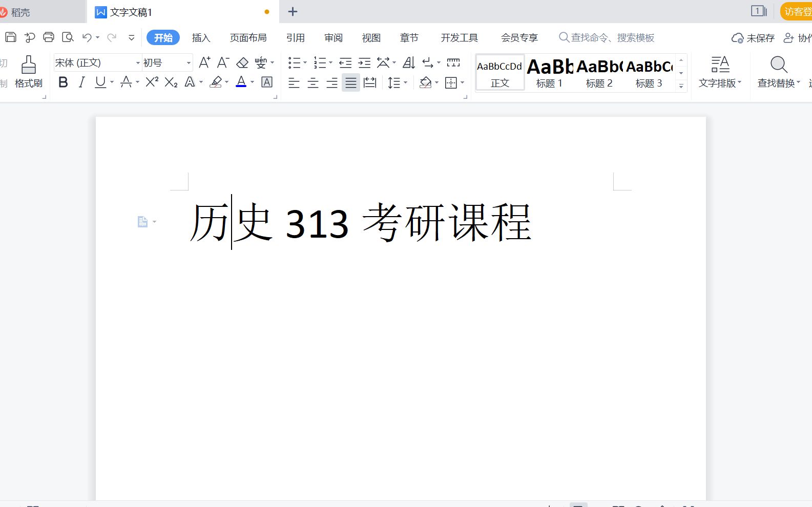The image size is (812, 507).
Task: Align text left
Action: click(294, 82)
